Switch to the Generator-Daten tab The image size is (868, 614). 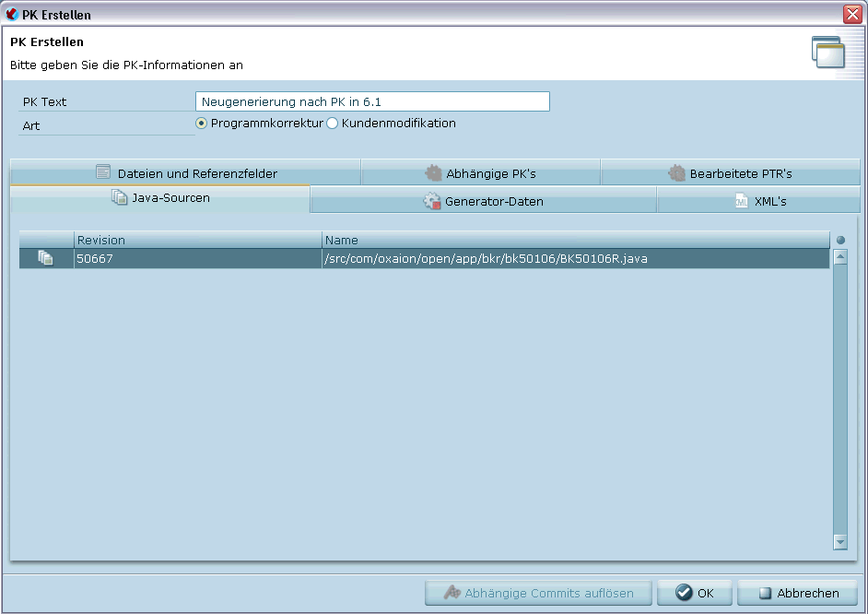(x=483, y=200)
